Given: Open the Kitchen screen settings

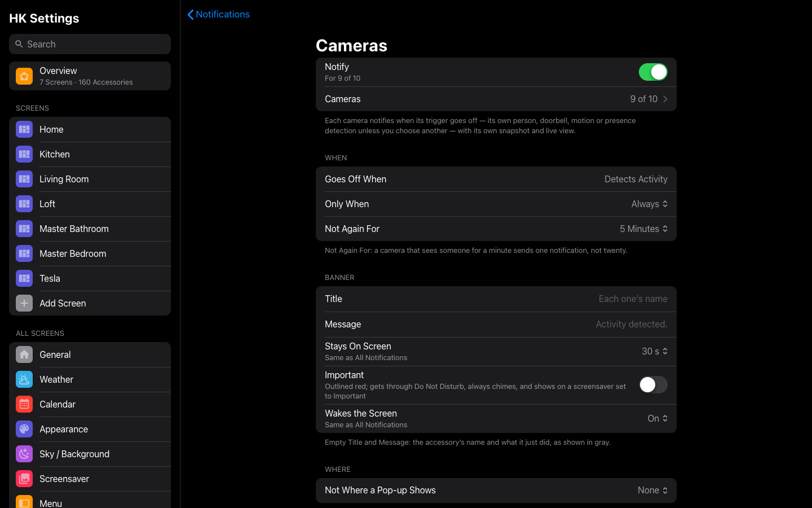Looking at the screenshot, I should 90,154.
